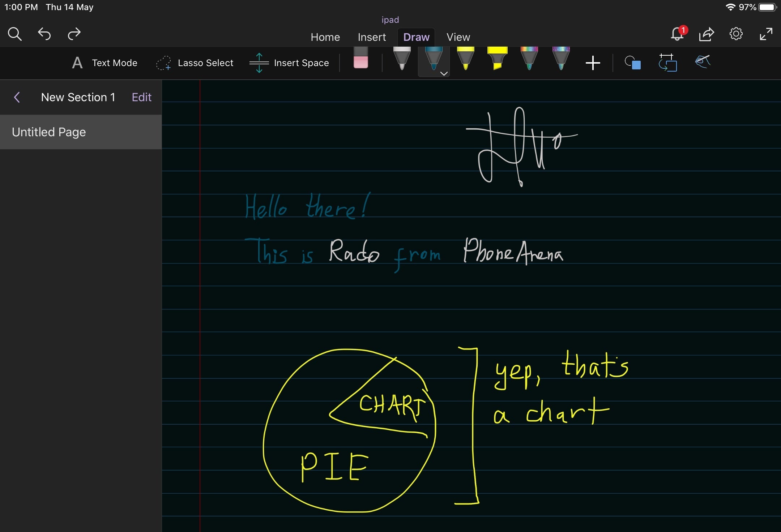Image resolution: width=781 pixels, height=532 pixels.
Task: Open the Insert menu
Action: click(371, 37)
